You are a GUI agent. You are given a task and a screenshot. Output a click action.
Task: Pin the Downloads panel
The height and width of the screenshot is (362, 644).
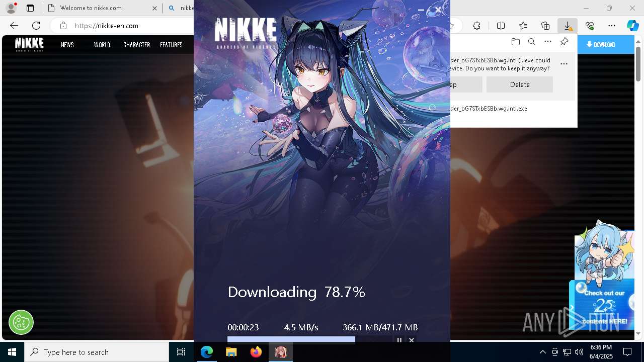(564, 42)
